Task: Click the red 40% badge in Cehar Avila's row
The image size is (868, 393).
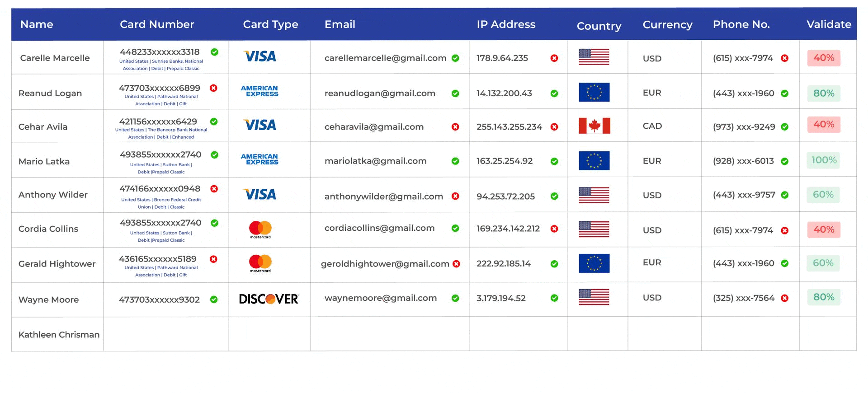Action: tap(824, 124)
